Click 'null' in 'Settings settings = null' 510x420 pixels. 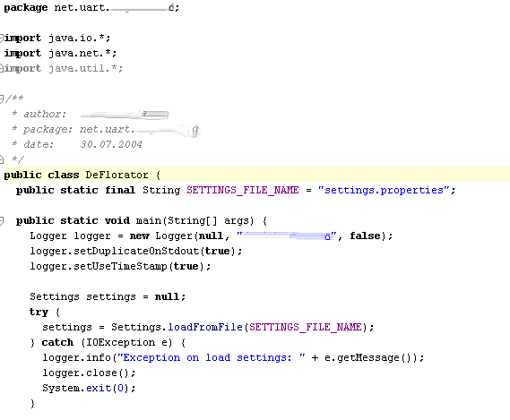(x=168, y=296)
